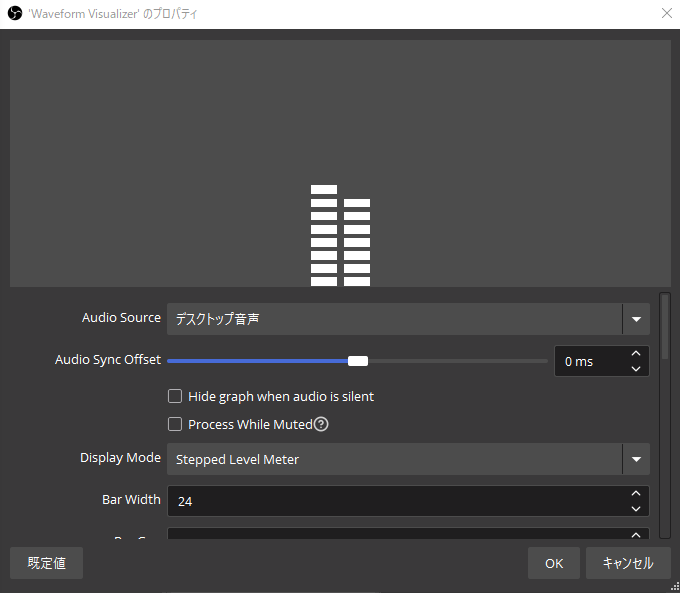This screenshot has height=593, width=680.
Task: Click the 0 ms offset input field
Action: [588, 361]
